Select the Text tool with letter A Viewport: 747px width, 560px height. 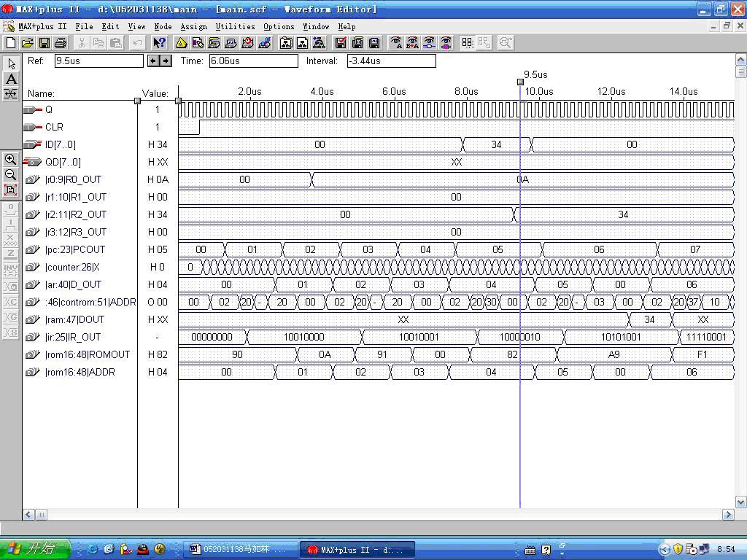[11, 79]
